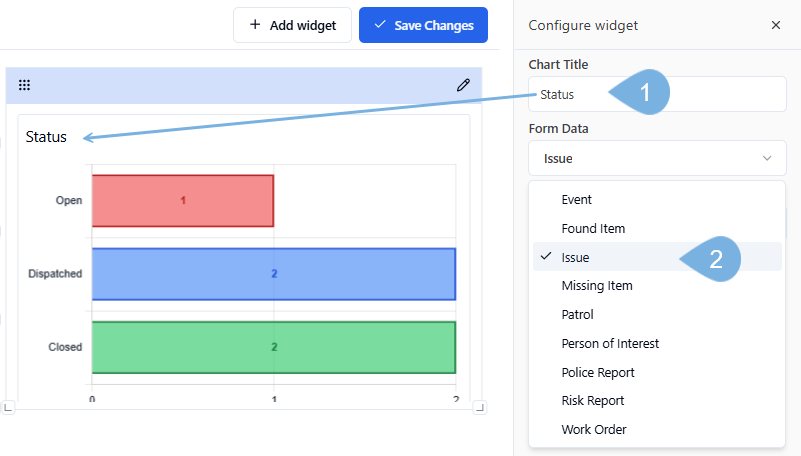This screenshot has width=801, height=456.
Task: Select Event from the dropdown list
Action: pos(577,200)
